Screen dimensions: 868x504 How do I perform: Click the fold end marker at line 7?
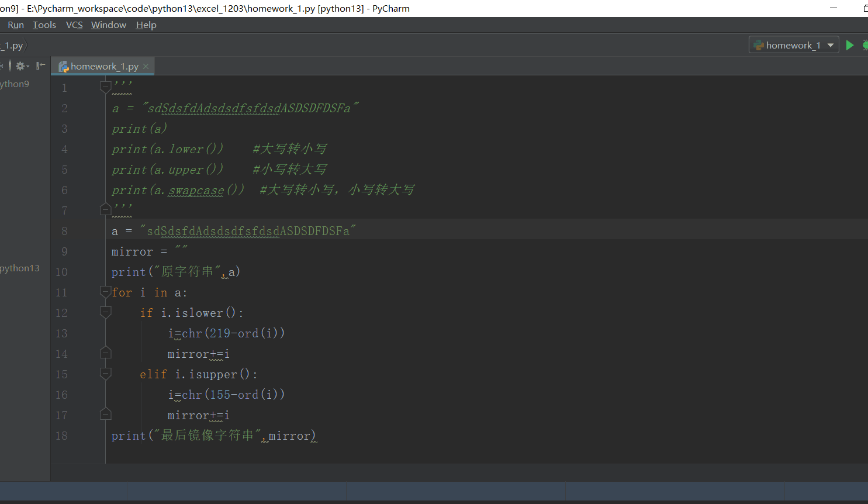pos(105,209)
